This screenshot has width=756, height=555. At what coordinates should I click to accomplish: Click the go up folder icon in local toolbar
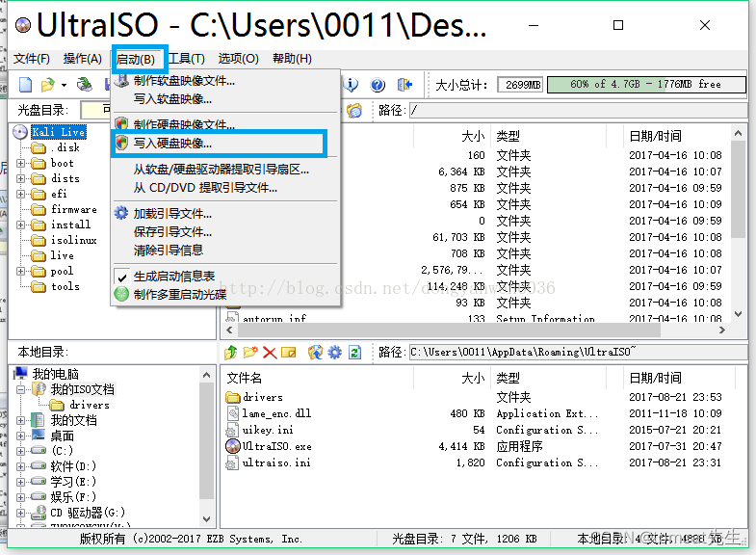coord(231,353)
